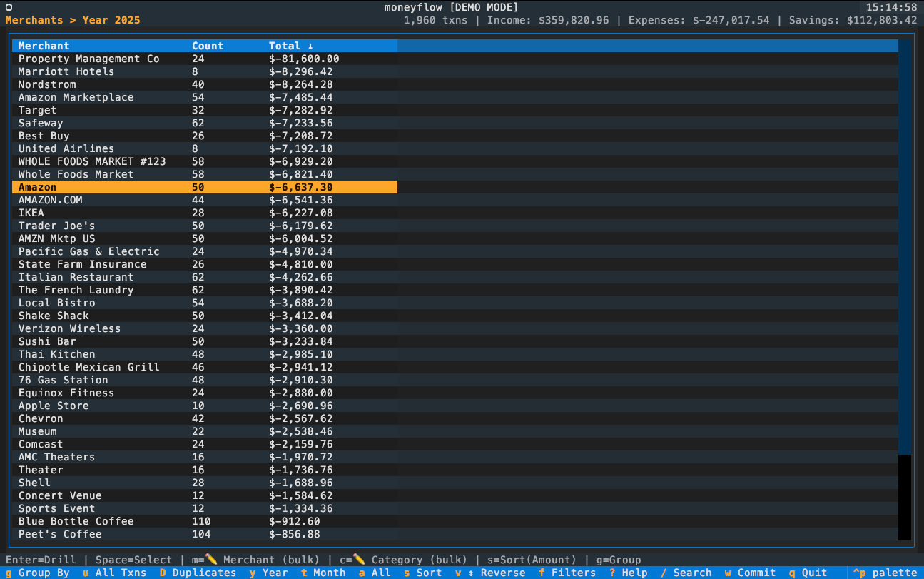Select the Blue Bottle Coffee row
The height and width of the screenshot is (579, 924).
point(205,521)
